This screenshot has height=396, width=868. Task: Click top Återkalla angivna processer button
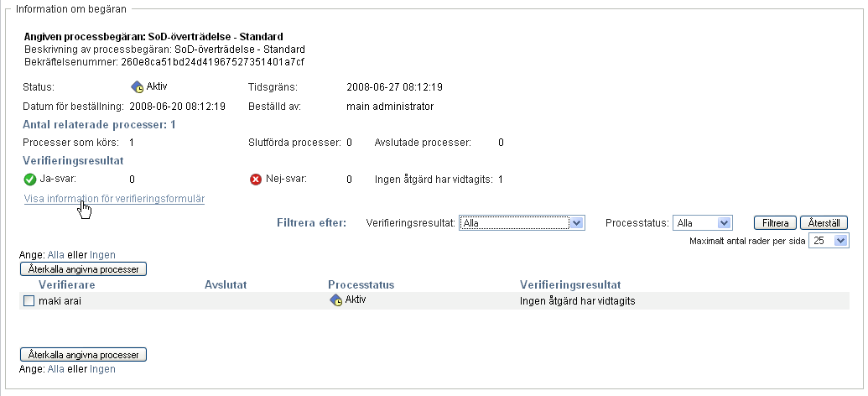click(x=84, y=269)
